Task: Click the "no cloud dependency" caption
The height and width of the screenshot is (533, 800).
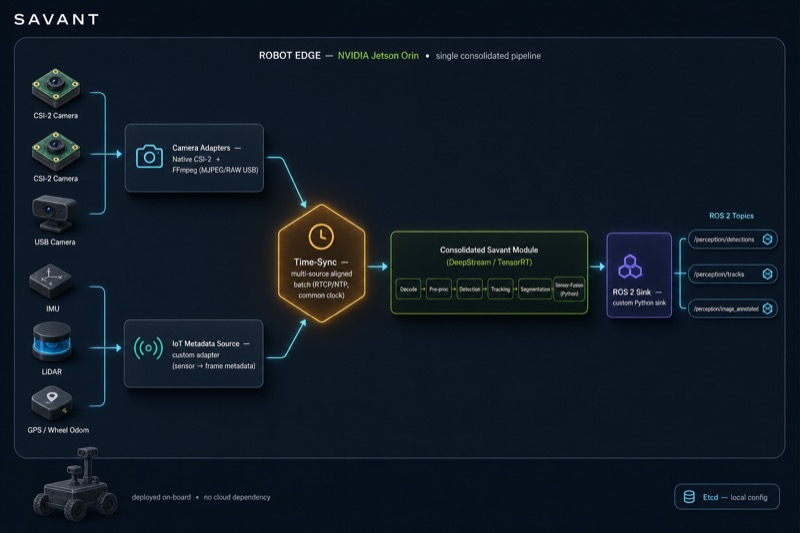Action: (x=237, y=497)
